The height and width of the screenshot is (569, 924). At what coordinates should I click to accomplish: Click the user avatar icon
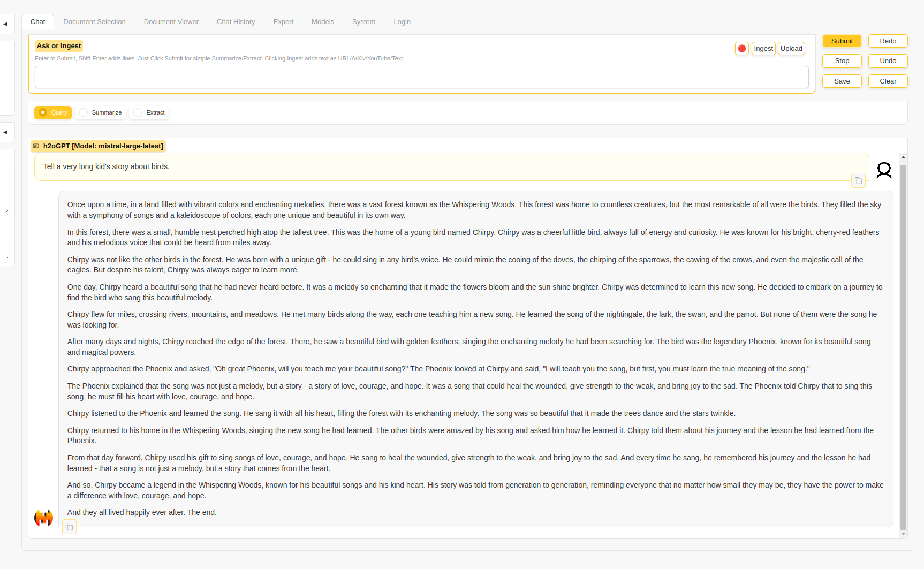click(884, 170)
